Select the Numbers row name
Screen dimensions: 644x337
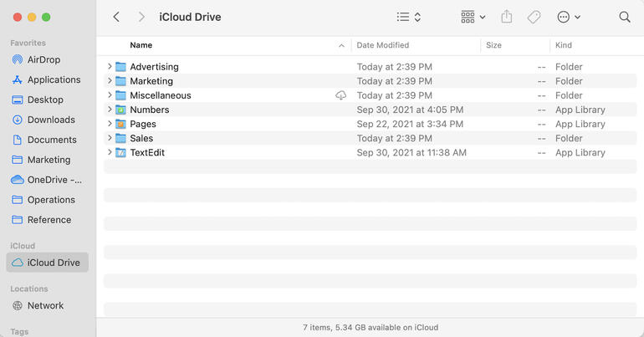(150, 110)
